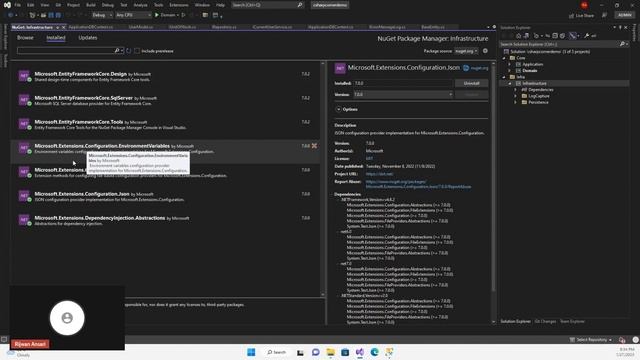
Task: Close the NuGet: Infrastructure tab
Action: tap(63, 27)
